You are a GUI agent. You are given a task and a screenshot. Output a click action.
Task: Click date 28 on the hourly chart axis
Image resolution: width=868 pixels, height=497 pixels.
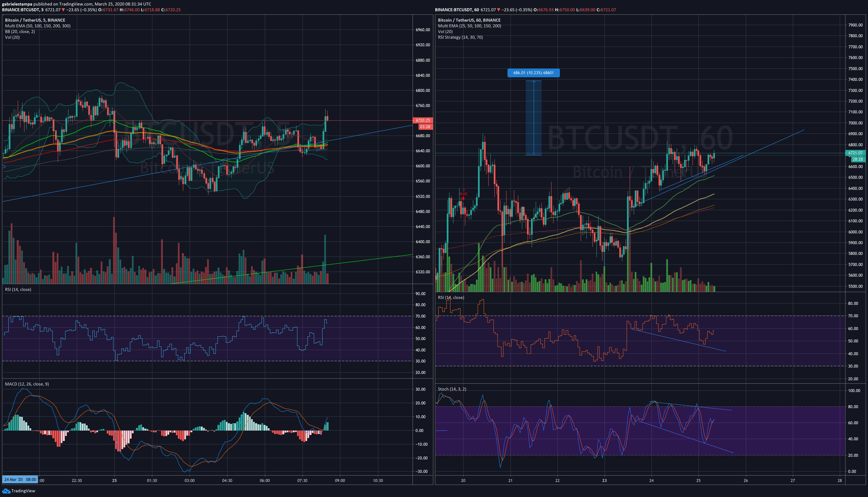click(840, 481)
